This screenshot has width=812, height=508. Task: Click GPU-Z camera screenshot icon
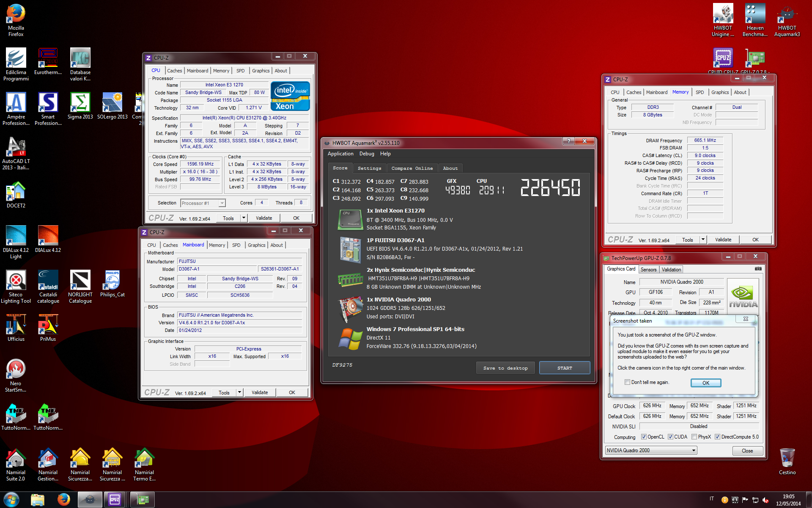coord(758,269)
